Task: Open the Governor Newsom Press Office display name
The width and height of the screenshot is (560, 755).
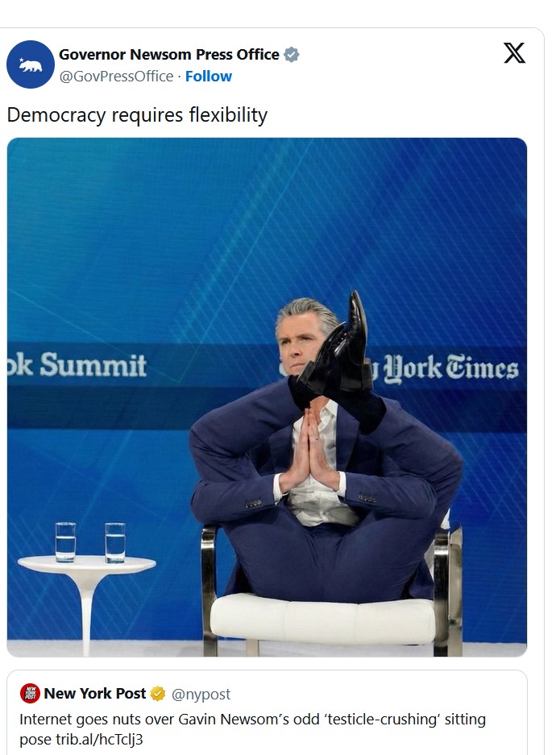Action: click(169, 55)
